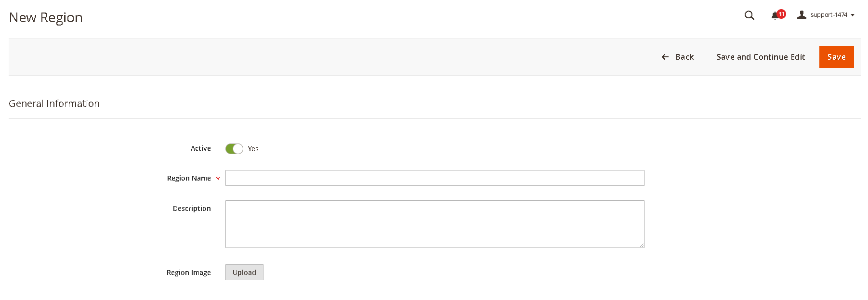Collapse the General Information section header
This screenshot has width=868, height=300.
54,104
